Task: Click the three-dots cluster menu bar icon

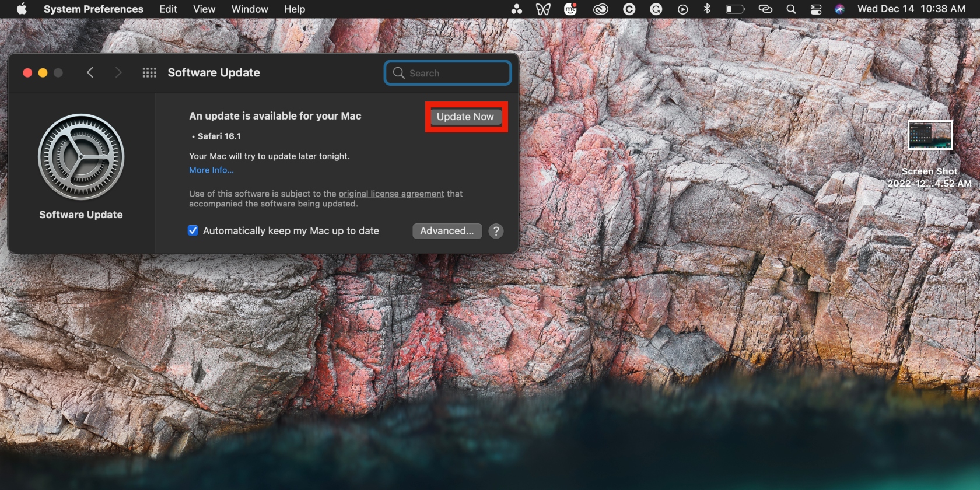Action: tap(516, 9)
